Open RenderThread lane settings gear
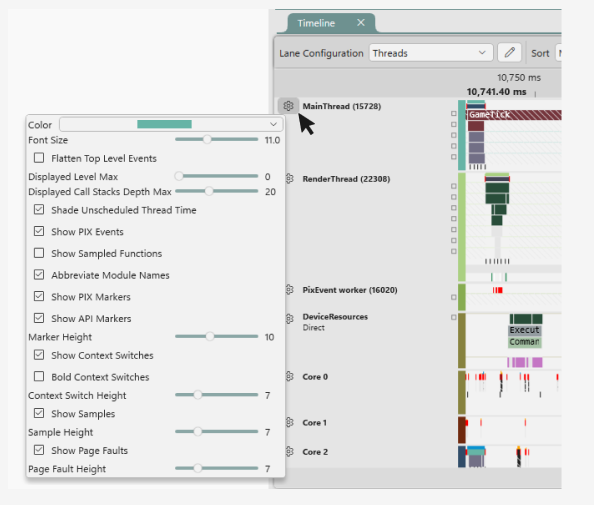The image size is (594, 505). click(x=289, y=179)
